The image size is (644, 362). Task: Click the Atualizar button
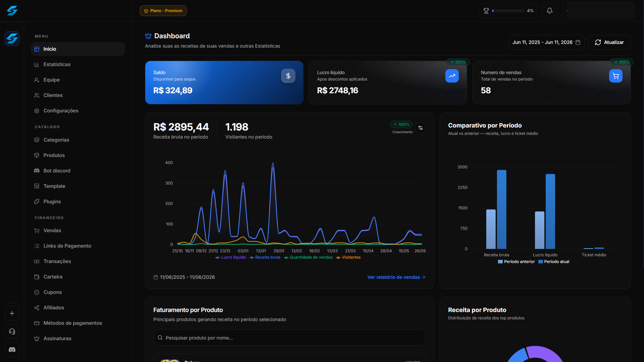pos(609,42)
